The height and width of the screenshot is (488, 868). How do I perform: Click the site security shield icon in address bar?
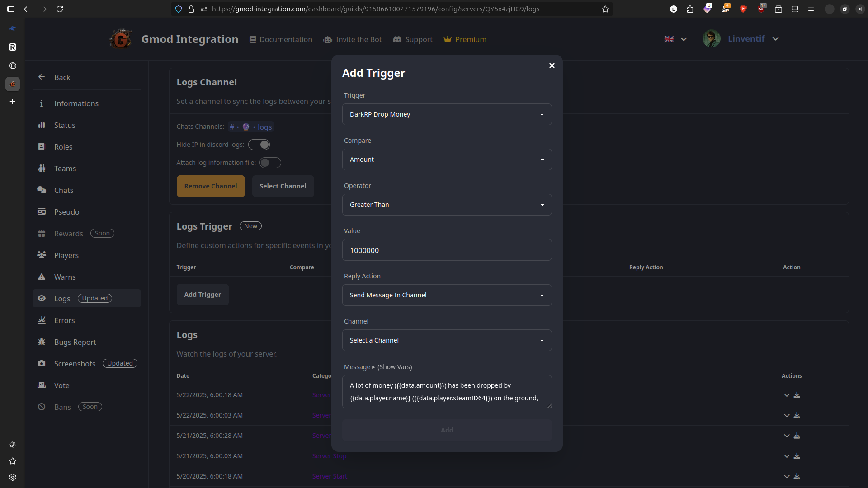[x=179, y=9]
